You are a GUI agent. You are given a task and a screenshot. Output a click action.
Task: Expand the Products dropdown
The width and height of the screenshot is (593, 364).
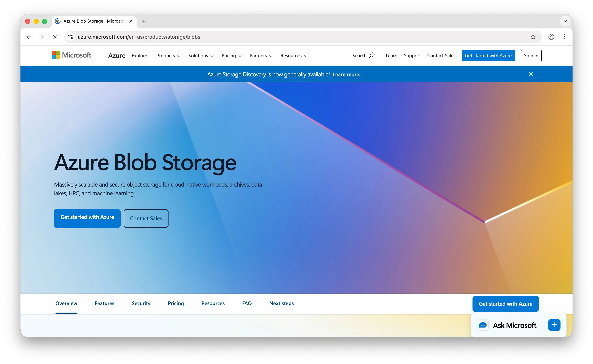(x=168, y=56)
